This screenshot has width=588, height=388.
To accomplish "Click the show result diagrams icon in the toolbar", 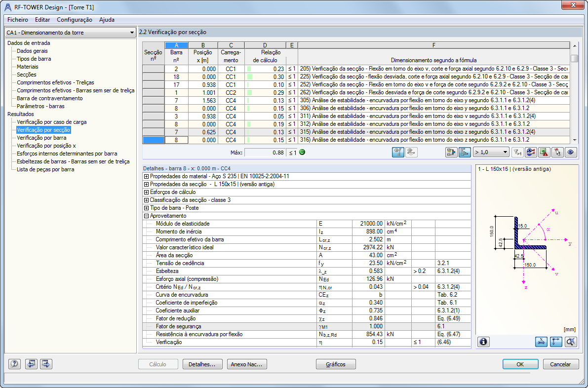I will [398, 152].
